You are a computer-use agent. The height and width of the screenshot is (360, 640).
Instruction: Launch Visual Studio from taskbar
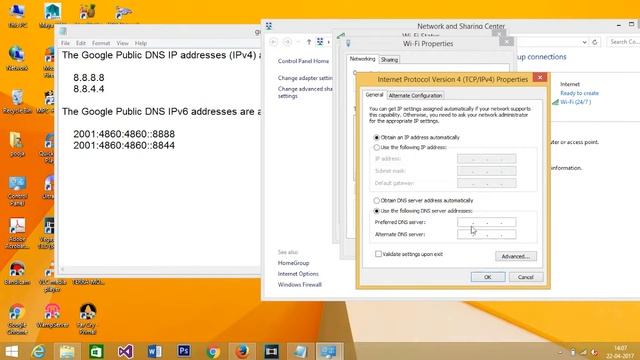click(x=125, y=351)
